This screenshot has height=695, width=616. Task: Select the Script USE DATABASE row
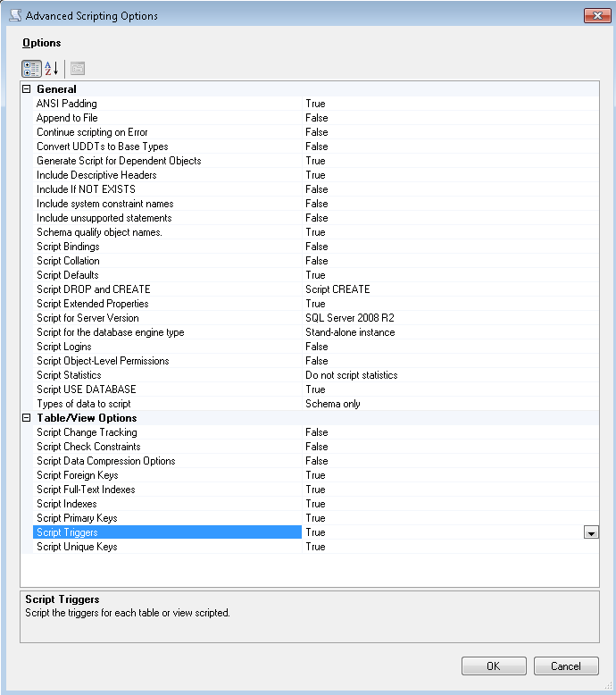pos(87,389)
